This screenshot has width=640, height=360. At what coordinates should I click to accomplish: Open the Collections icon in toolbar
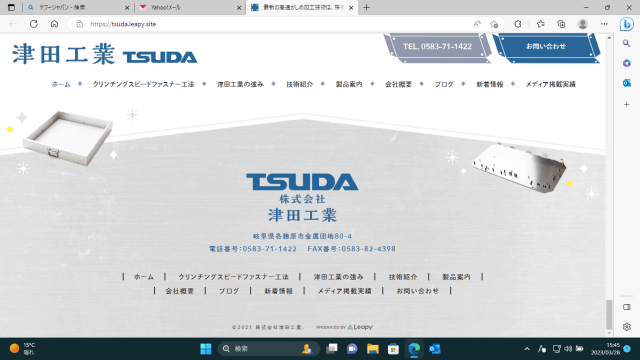pos(561,24)
